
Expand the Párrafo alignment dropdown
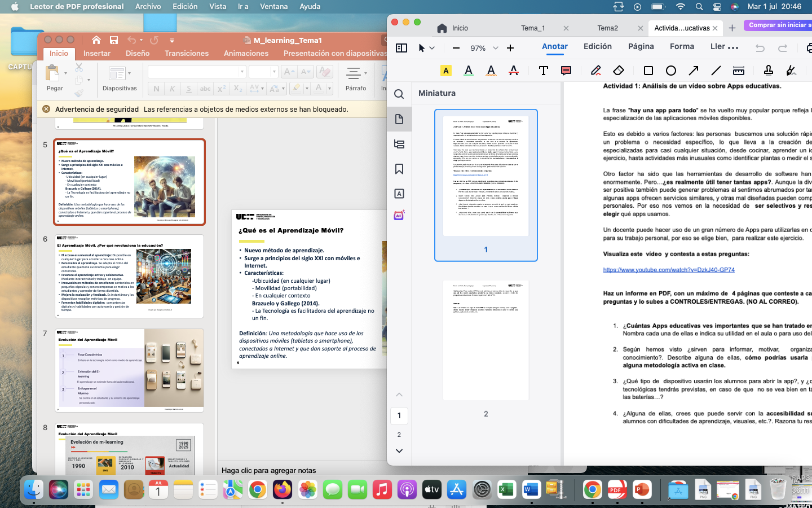(x=365, y=73)
